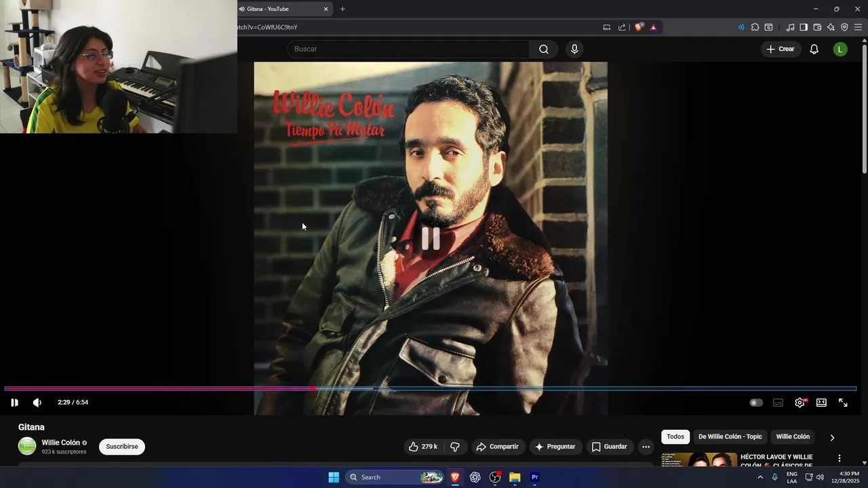Focus the Buscar search field
This screenshot has height=488, width=868.
408,49
